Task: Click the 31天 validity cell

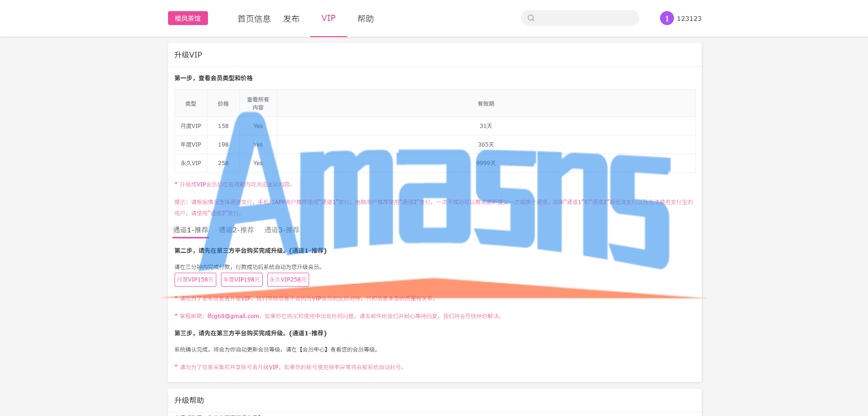Action: 486,126
